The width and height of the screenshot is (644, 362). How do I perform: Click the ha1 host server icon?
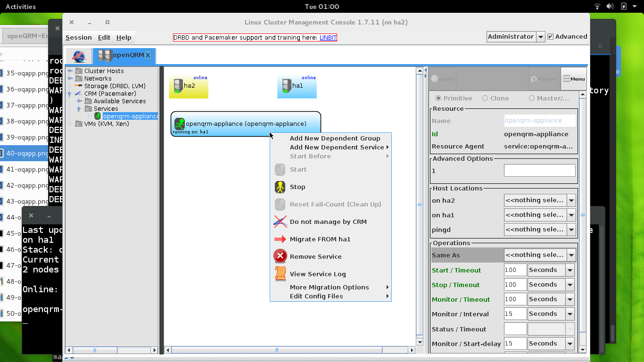(287, 86)
